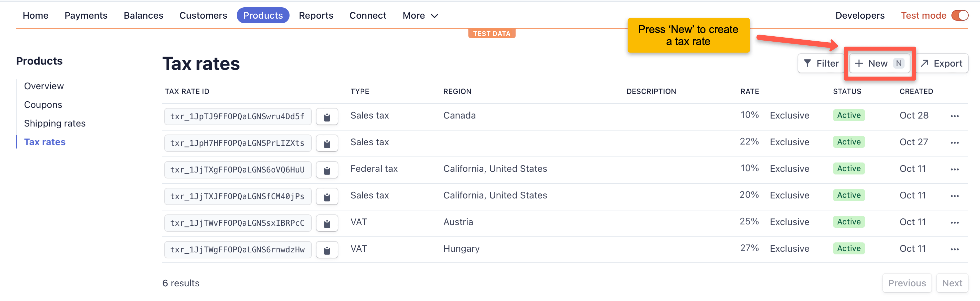This screenshot has height=301, width=980.
Task: Open the Reports section
Action: pyautogui.click(x=316, y=15)
